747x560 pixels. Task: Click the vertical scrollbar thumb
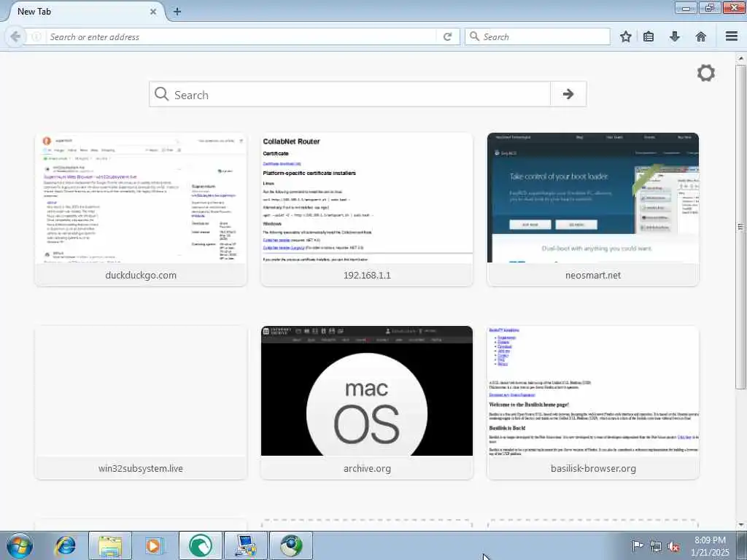tap(740, 227)
